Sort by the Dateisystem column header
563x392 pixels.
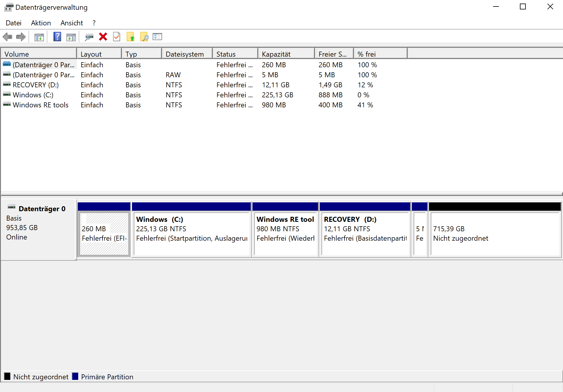187,54
